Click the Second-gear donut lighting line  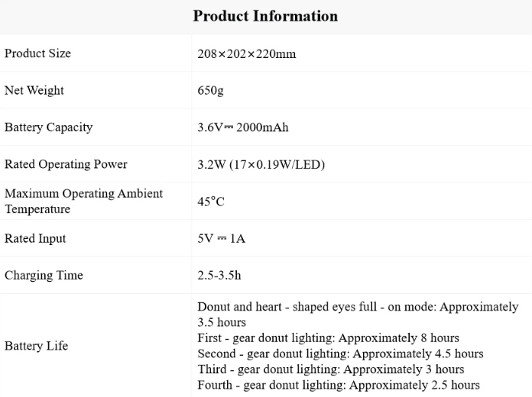(x=340, y=353)
